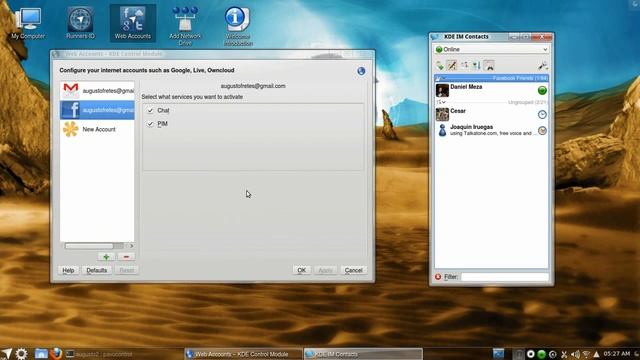This screenshot has width=640, height=360.
Task: Expand hidden tray icons with the up arrow
Action: click(x=596, y=354)
